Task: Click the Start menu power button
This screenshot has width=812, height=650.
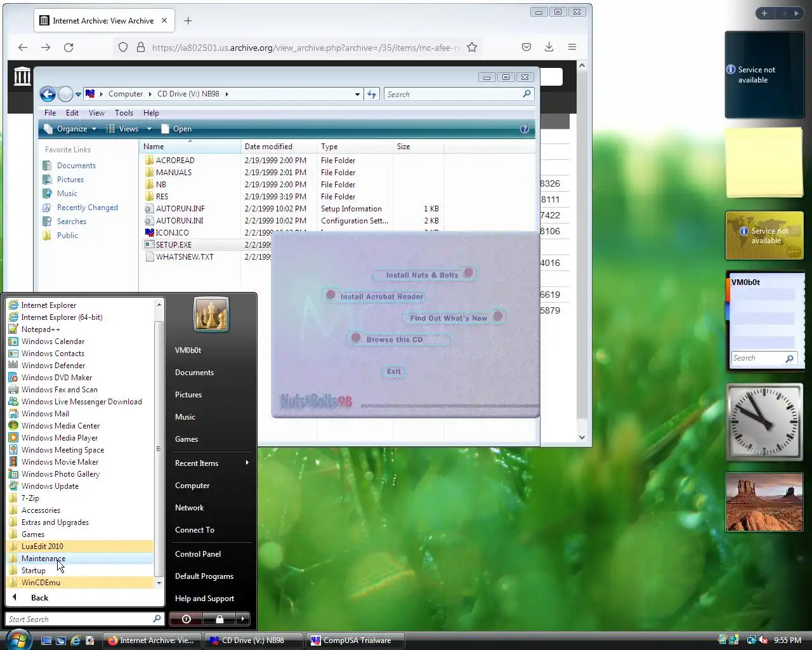Action: [x=186, y=619]
